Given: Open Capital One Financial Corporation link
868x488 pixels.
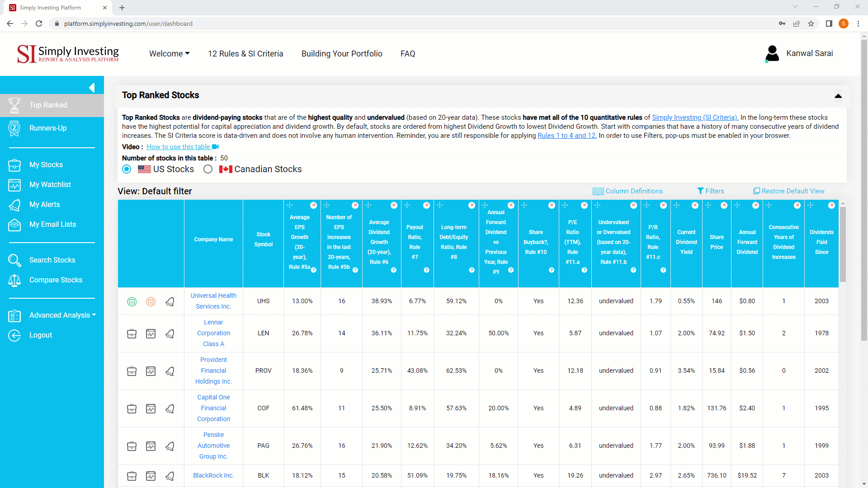Looking at the screenshot, I should click(x=213, y=408).
